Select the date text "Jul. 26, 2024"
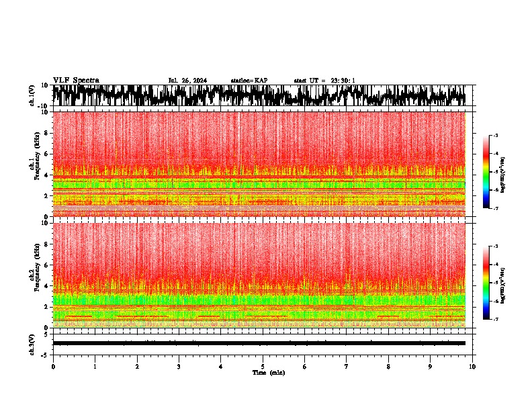Image resolution: width=532 pixels, height=411 pixels. click(187, 81)
